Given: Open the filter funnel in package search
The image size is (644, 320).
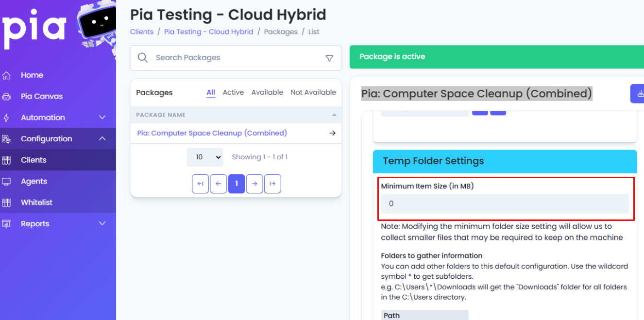Looking at the screenshot, I should point(329,58).
